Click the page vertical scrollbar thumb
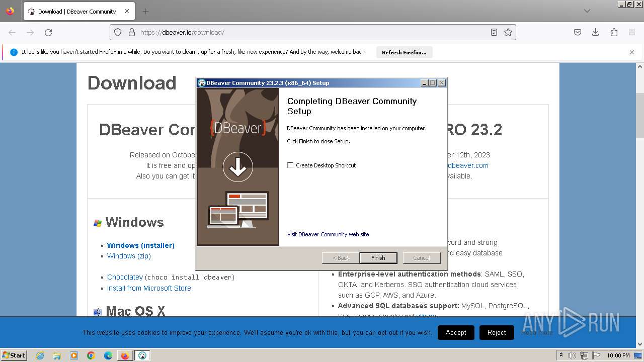Viewport: 644px width, 362px height. pos(640,115)
